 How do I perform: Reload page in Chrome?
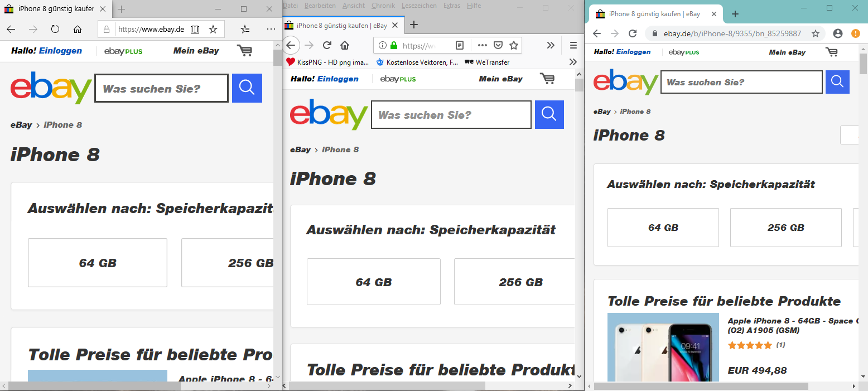(633, 33)
